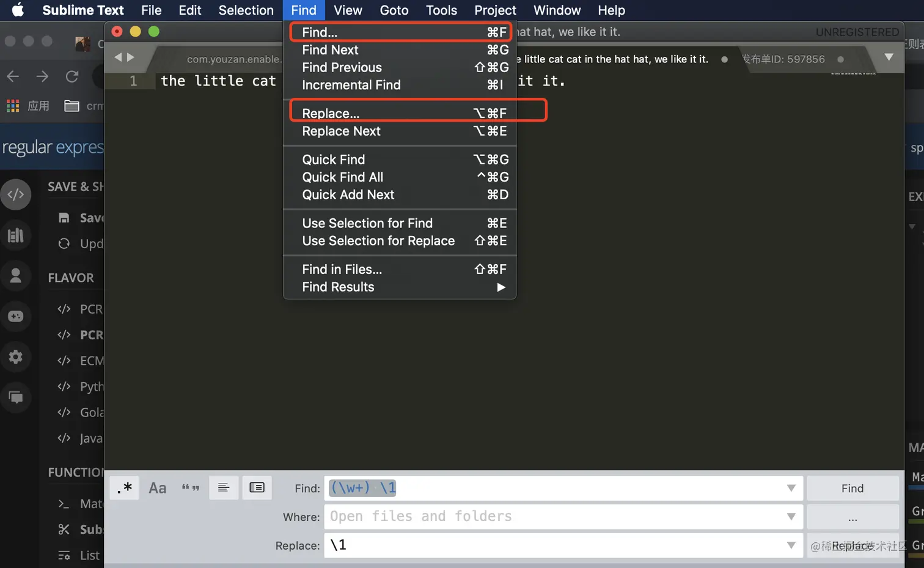
Task: Click the Replace input field
Action: pyautogui.click(x=563, y=545)
